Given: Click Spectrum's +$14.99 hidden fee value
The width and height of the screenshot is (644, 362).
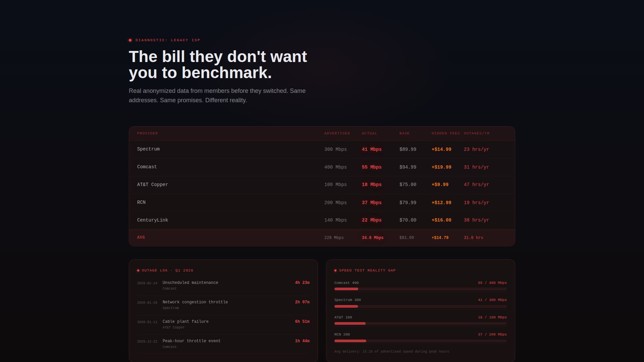Looking at the screenshot, I should coord(441,149).
